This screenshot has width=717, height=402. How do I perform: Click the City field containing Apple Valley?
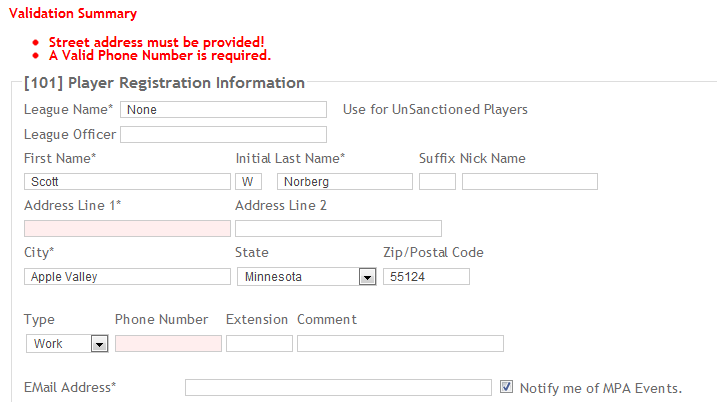127,277
